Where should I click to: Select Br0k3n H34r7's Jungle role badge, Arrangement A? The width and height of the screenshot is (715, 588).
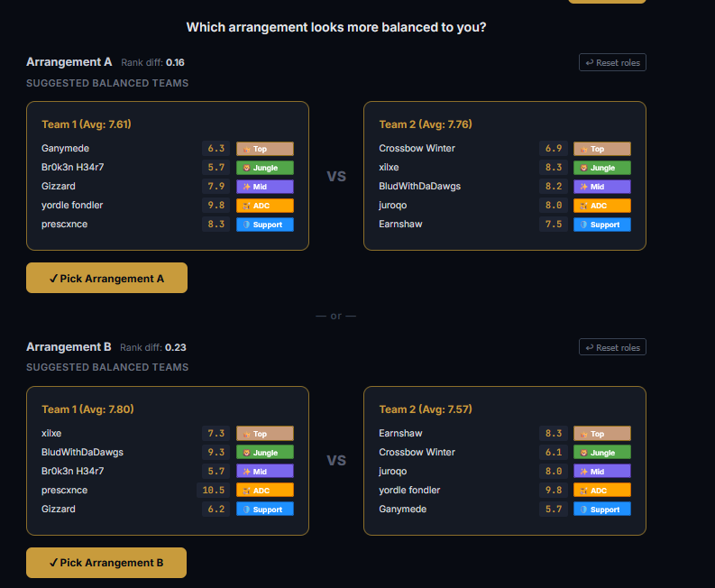[x=265, y=168]
